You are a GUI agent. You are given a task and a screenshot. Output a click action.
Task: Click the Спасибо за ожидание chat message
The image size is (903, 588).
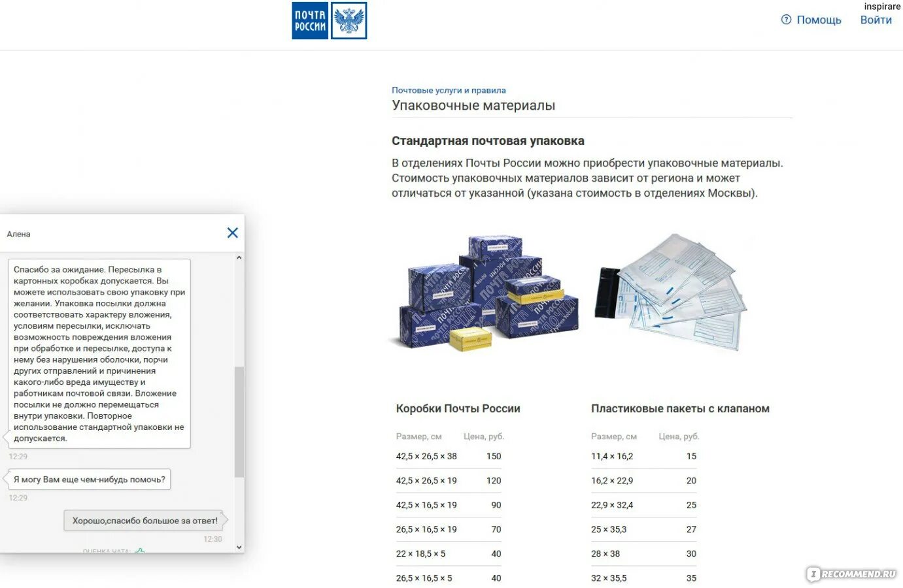tap(99, 353)
